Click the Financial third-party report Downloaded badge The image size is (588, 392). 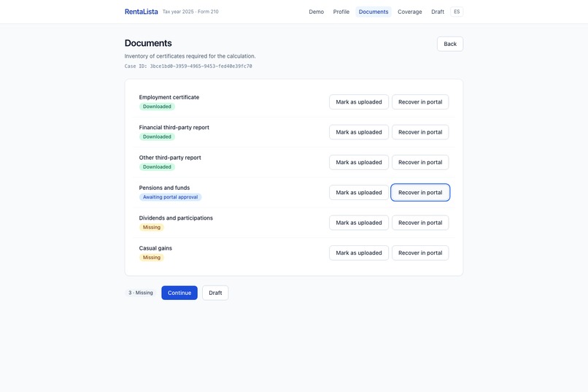157,137
